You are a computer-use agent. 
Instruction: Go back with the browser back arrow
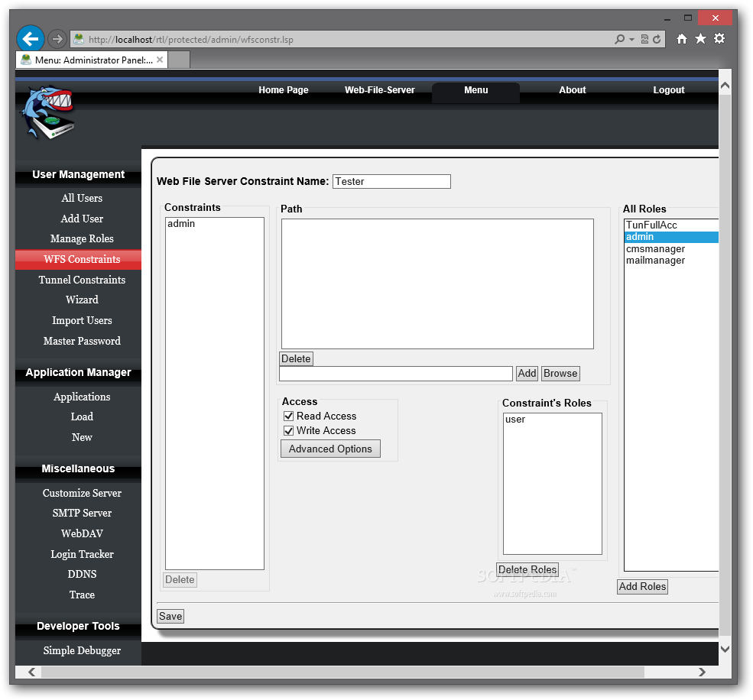pyautogui.click(x=31, y=39)
